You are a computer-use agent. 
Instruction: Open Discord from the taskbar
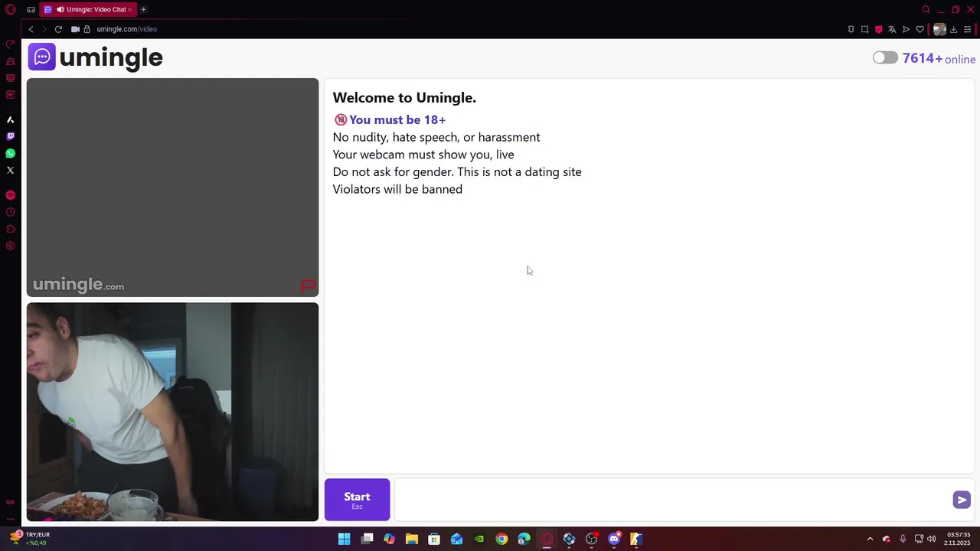click(x=613, y=539)
